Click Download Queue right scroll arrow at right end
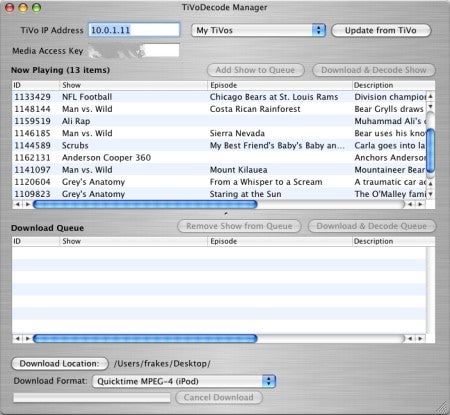The height and width of the screenshot is (415, 450). 420,339
